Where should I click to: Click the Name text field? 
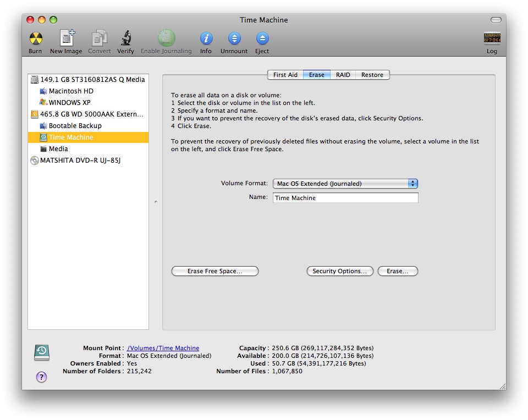[345, 198]
